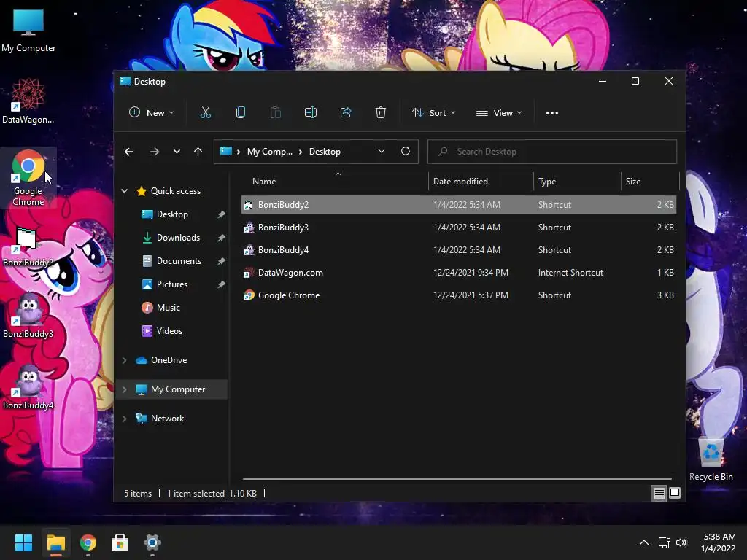Click the Share icon in toolbar

(345, 113)
